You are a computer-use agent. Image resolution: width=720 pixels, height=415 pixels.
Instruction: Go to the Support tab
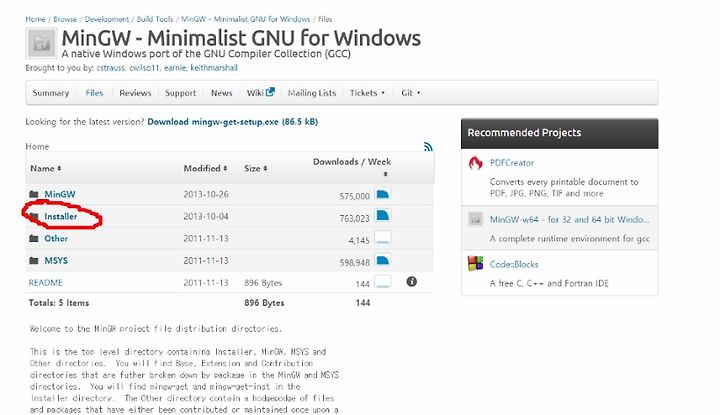tap(180, 93)
